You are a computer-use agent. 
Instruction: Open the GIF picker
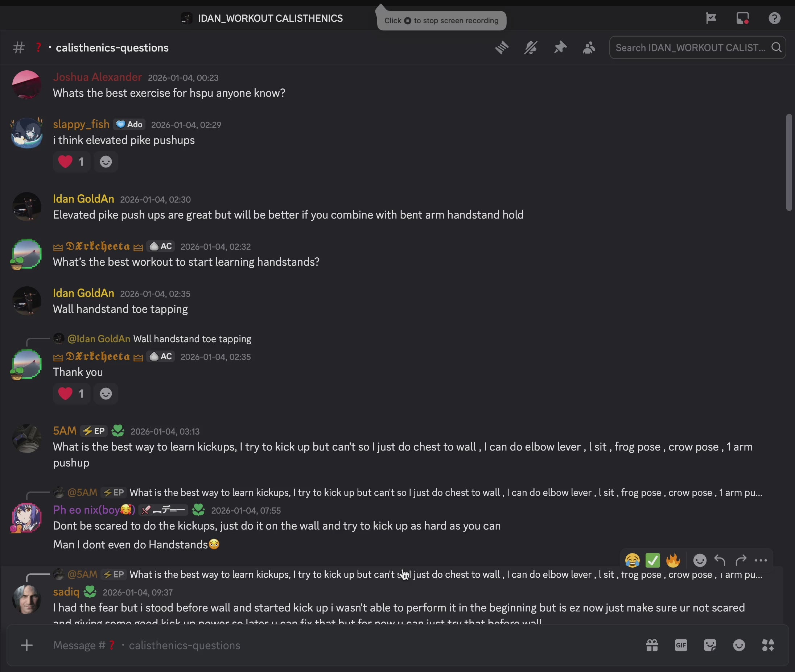point(681,645)
